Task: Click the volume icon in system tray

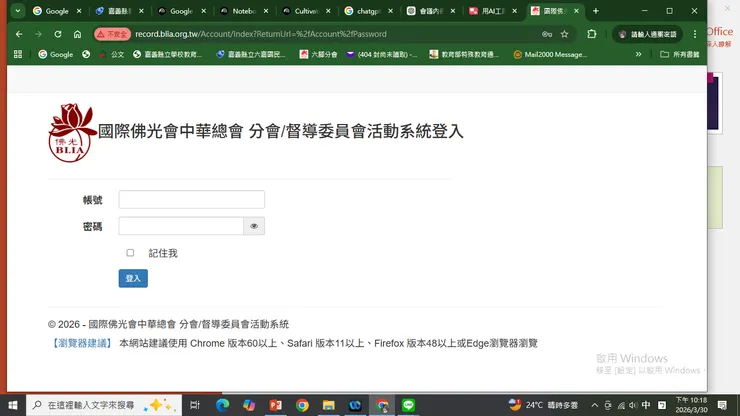Action: click(633, 405)
